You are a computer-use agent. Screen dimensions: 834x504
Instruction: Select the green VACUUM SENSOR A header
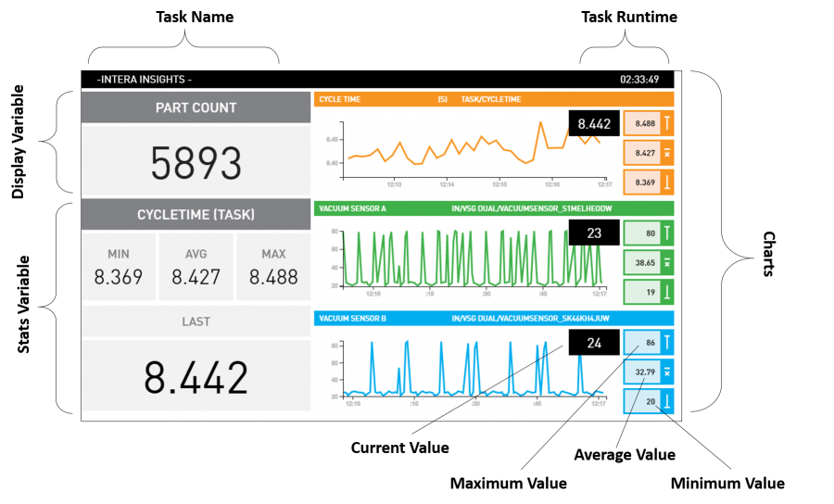494,208
